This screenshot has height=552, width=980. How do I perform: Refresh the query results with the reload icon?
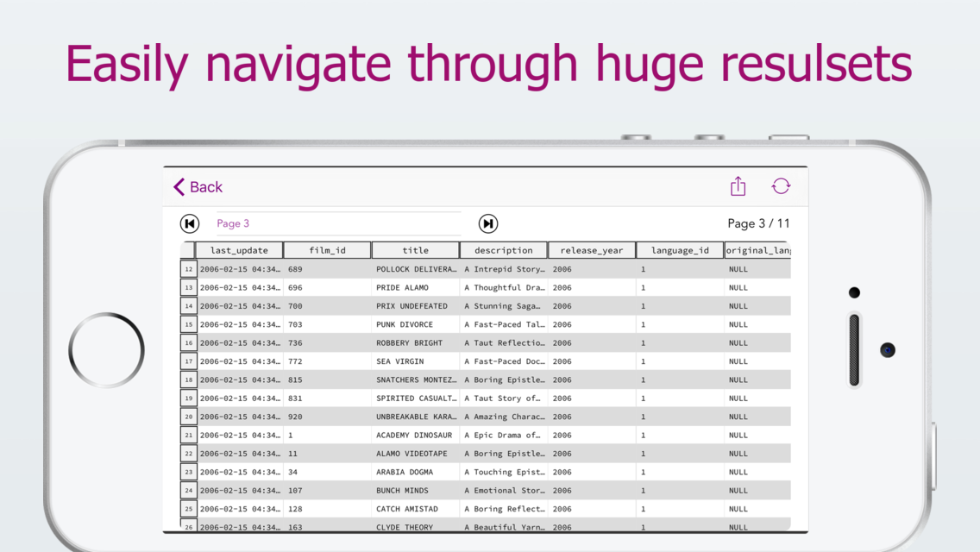[x=781, y=185]
